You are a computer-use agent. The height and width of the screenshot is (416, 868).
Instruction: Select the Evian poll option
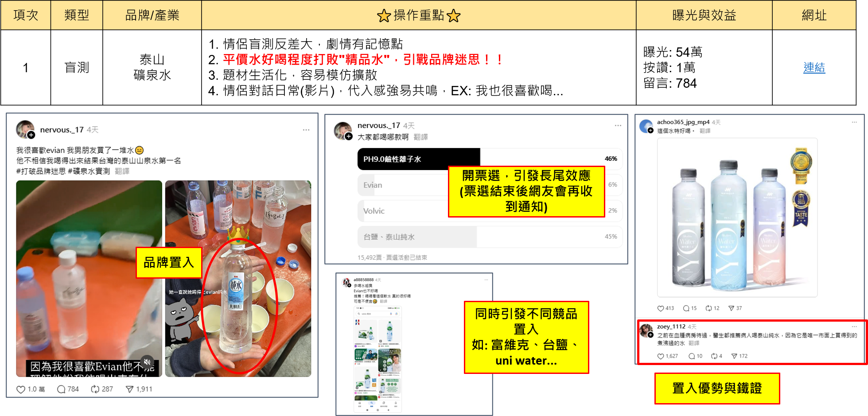pos(490,185)
